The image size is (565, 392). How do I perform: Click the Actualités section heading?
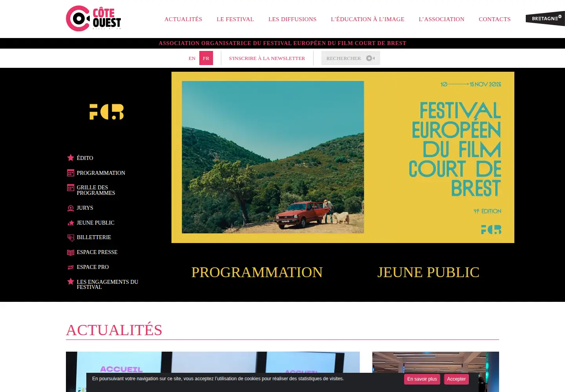114,330
